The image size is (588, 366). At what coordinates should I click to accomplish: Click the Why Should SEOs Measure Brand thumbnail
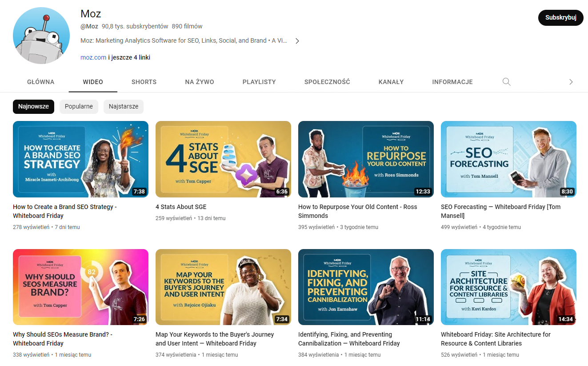(80, 287)
